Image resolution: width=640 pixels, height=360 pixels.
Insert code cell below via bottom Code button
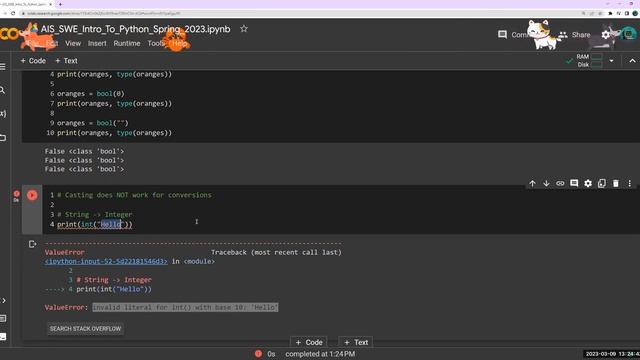309,342
